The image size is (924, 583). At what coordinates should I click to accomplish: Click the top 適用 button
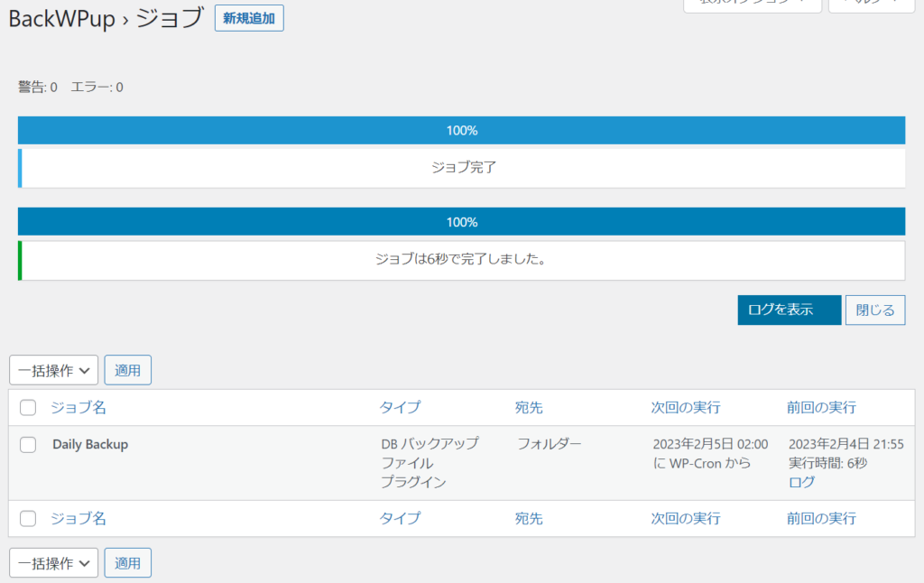tap(128, 370)
